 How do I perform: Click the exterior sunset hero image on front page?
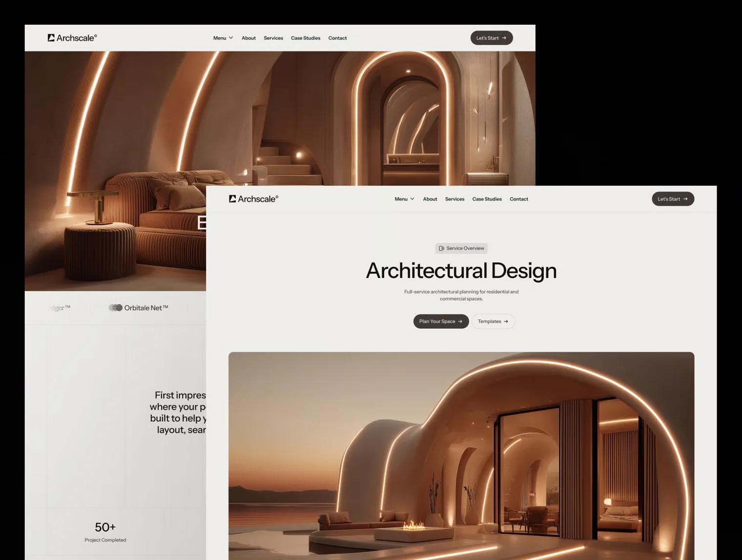pos(461,456)
